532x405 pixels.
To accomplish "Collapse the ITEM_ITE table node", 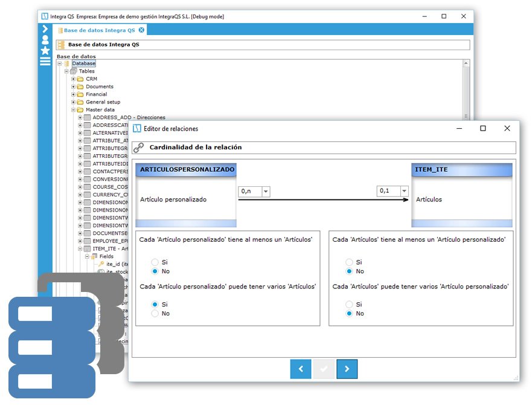I will [x=80, y=248].
